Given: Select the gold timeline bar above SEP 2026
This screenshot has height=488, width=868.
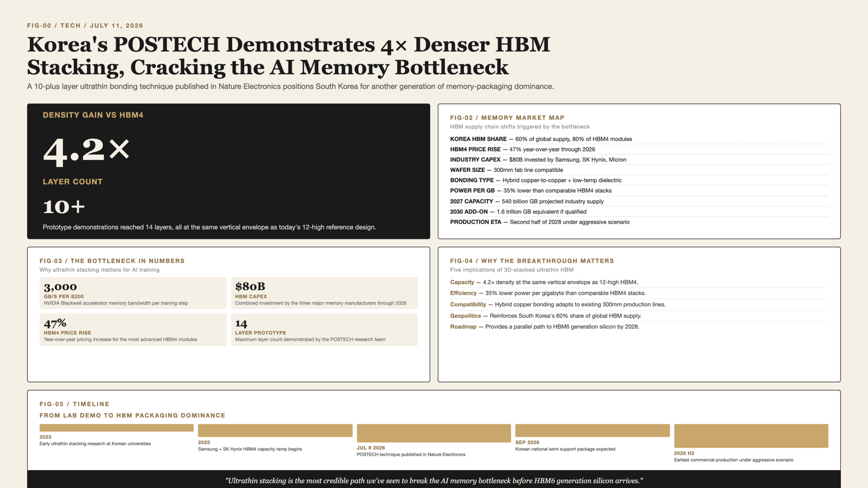Looking at the screenshot, I should tap(592, 431).
